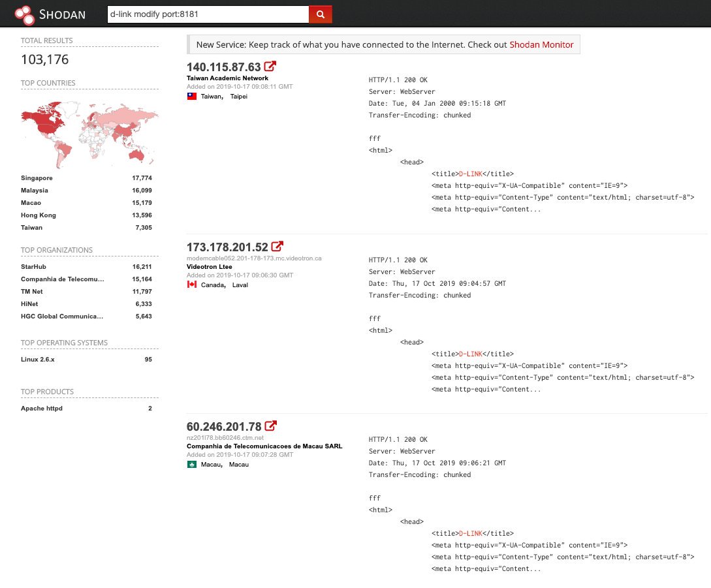Click TOP ORGANIZATIONS heading
Viewport: 711px width, 588px height.
pyautogui.click(x=57, y=250)
